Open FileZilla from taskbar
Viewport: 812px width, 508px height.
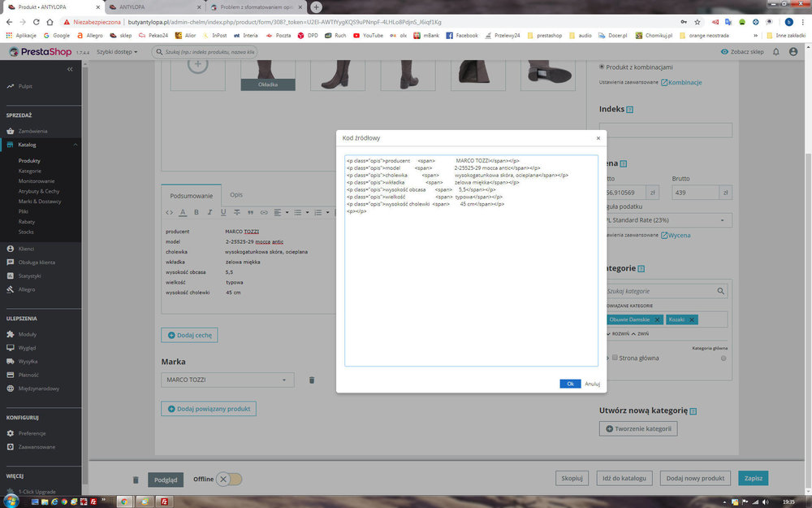[x=164, y=501]
